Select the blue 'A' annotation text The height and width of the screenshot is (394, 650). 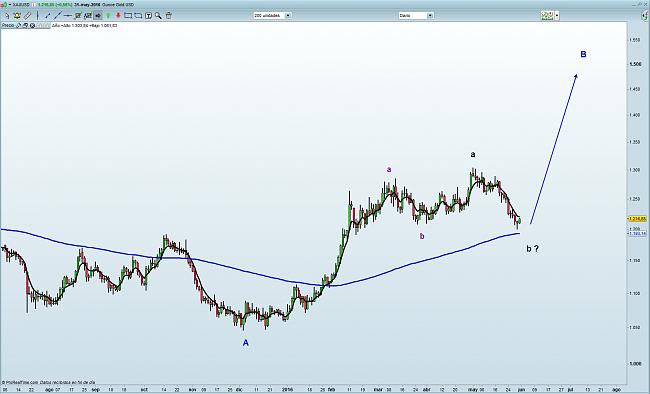coord(245,343)
